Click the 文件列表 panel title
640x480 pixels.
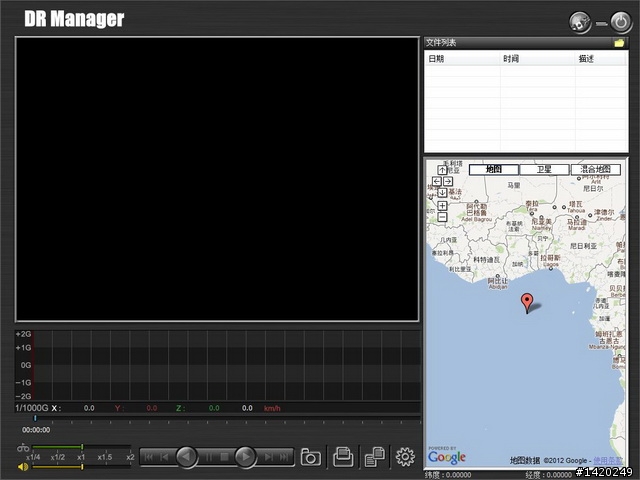click(441, 42)
